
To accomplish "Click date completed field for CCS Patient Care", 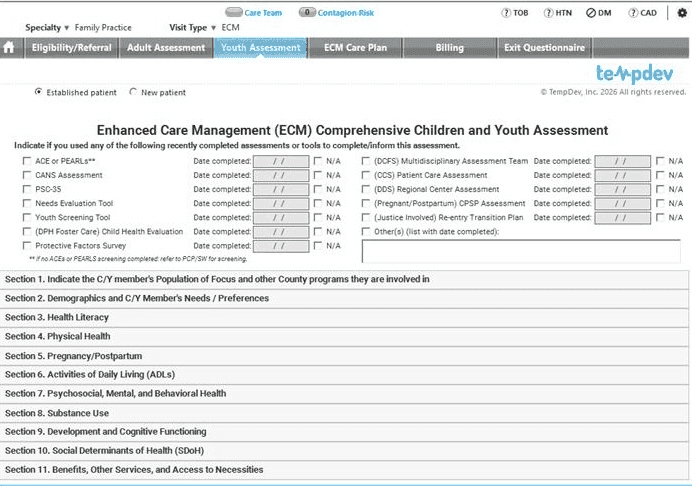I will pyautogui.click(x=622, y=176).
